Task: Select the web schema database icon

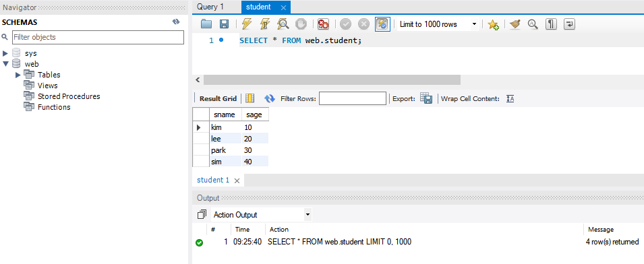Action: tap(16, 63)
